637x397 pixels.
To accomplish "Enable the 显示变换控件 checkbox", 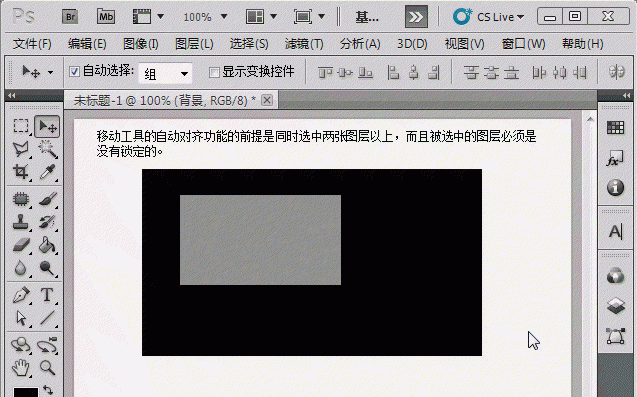I will click(214, 72).
